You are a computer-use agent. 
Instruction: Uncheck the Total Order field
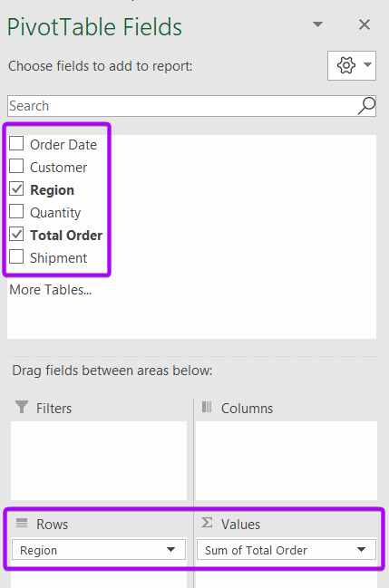pos(16,235)
